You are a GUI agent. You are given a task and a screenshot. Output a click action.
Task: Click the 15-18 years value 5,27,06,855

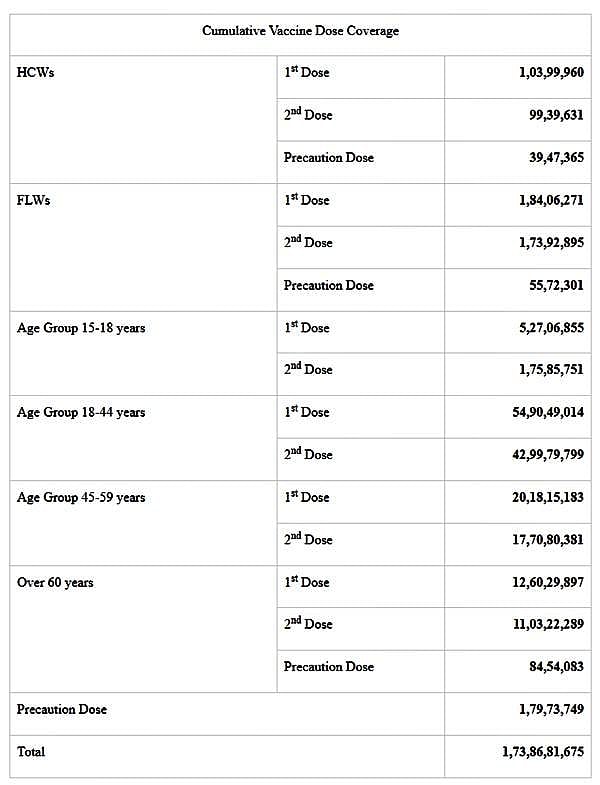(551, 328)
